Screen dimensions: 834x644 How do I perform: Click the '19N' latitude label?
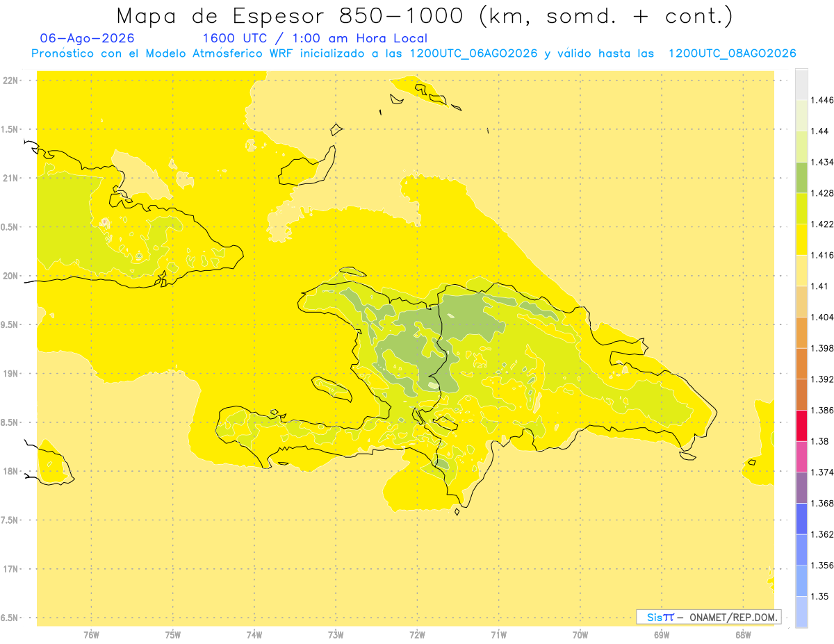coord(10,373)
